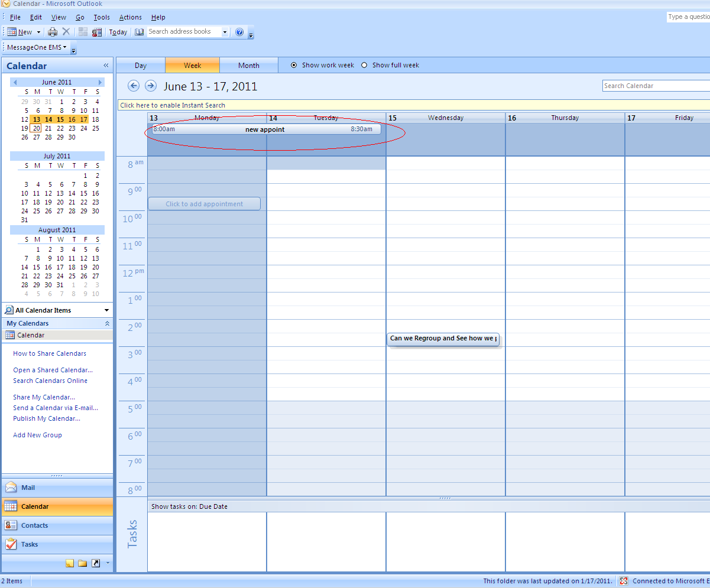The image size is (710, 588).
Task: Open Contacts in the navigation pane
Action: (57, 525)
